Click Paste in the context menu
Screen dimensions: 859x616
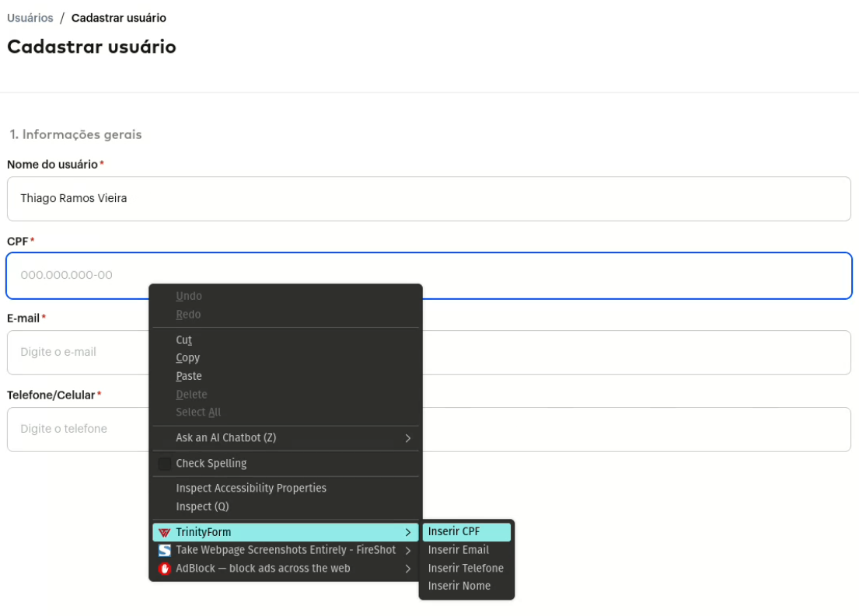click(189, 376)
